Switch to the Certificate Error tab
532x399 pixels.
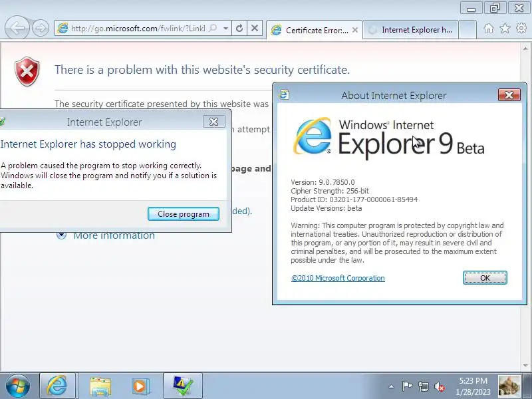coord(314,30)
